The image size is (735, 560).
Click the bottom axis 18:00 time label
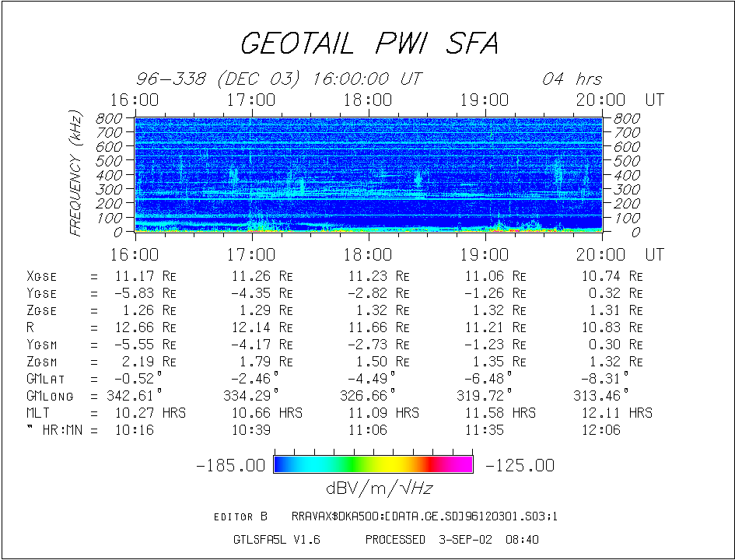pos(368,254)
